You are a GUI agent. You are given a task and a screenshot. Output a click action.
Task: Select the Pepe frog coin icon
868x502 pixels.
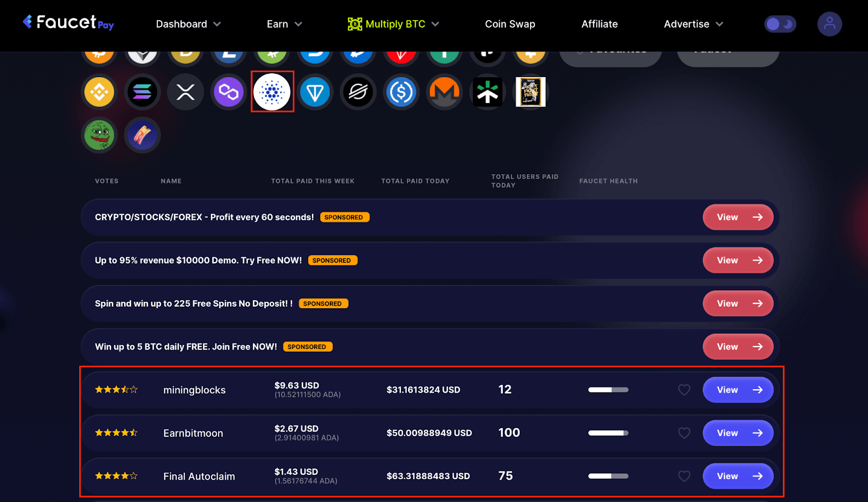tap(99, 135)
